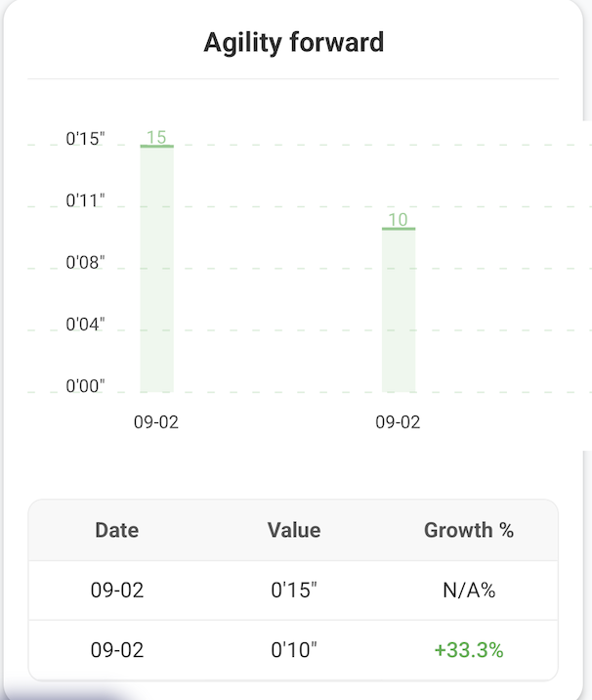Click the 0'15" y-axis label

pos(85,139)
